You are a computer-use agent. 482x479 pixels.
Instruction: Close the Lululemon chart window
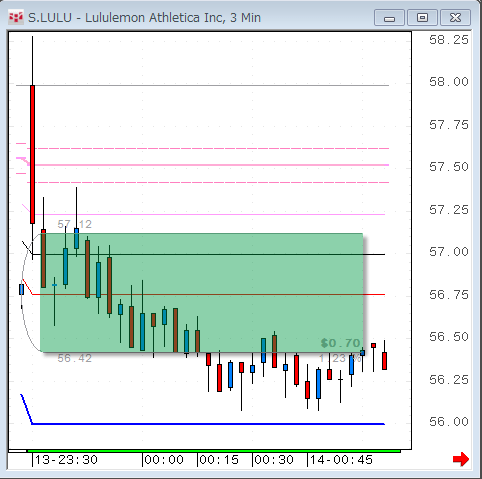(x=455, y=18)
